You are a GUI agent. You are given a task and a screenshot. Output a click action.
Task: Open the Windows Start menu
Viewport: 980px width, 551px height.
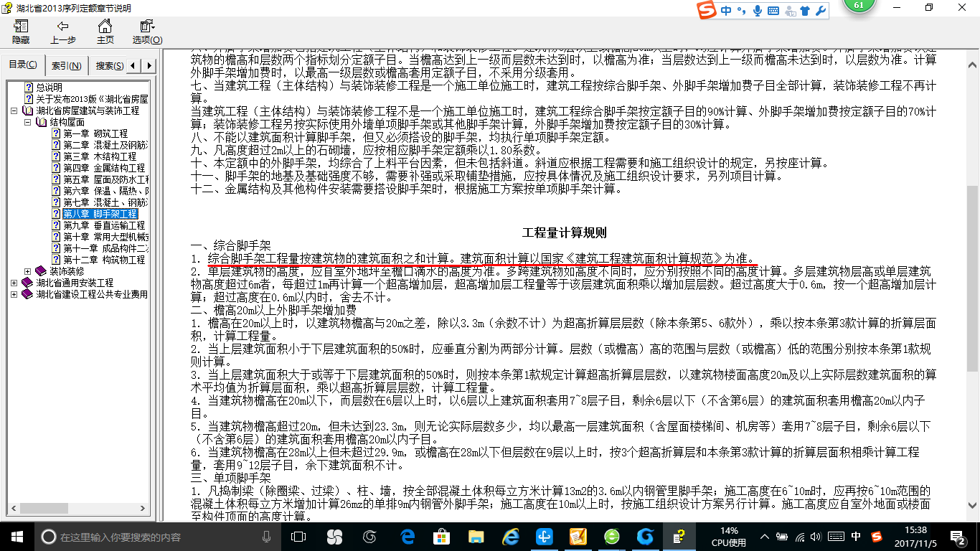coord(17,537)
